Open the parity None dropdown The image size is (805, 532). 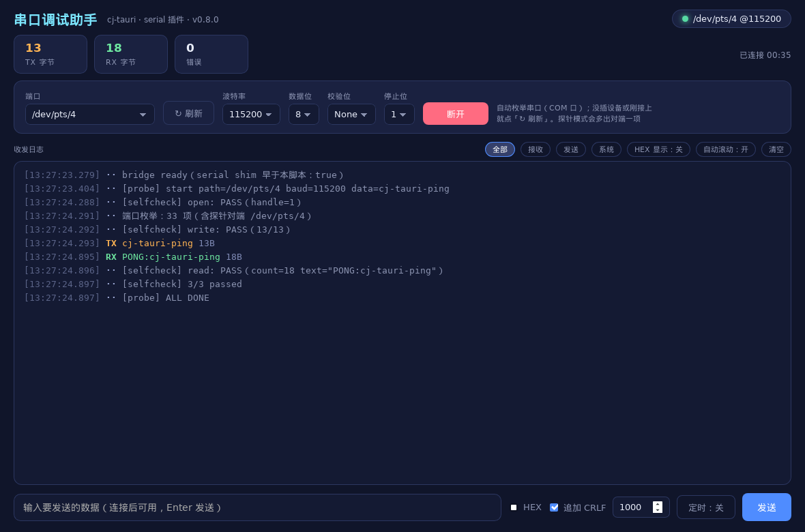coord(351,114)
